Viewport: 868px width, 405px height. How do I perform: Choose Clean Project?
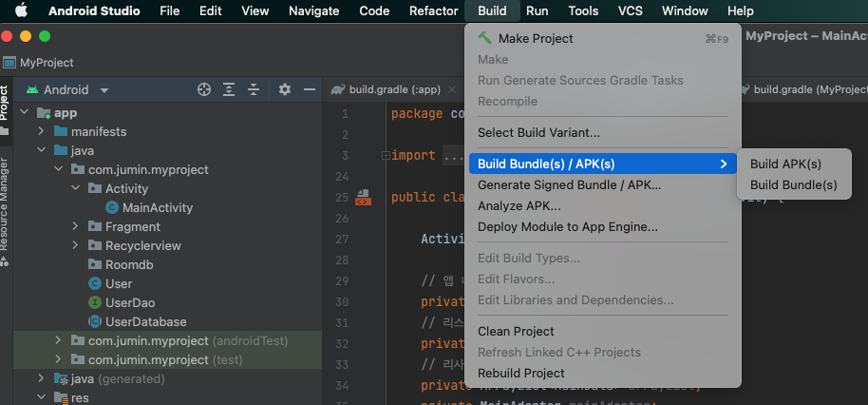pyautogui.click(x=603, y=331)
